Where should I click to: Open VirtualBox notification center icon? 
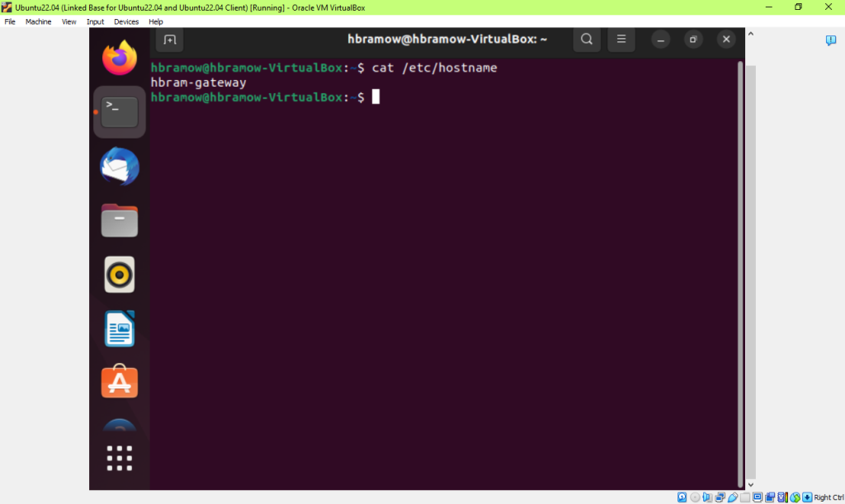pyautogui.click(x=830, y=40)
